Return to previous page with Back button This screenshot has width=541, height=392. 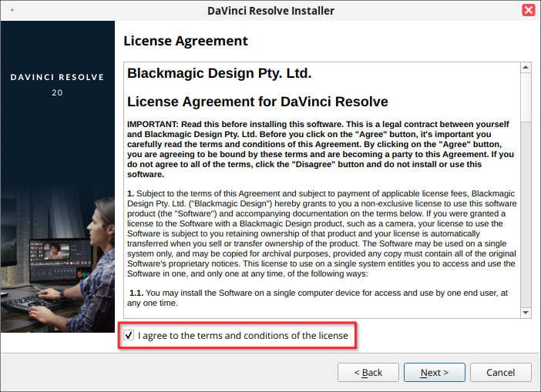click(368, 373)
